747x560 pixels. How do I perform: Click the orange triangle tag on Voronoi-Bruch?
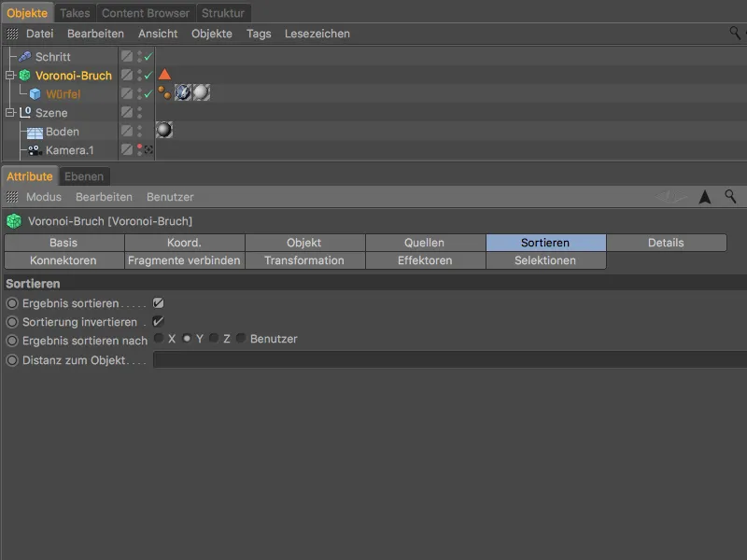164,75
